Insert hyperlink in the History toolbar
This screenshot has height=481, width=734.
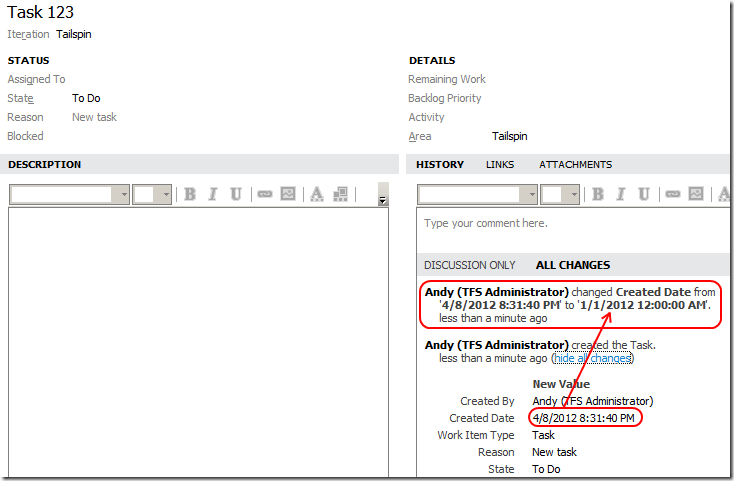pos(673,194)
